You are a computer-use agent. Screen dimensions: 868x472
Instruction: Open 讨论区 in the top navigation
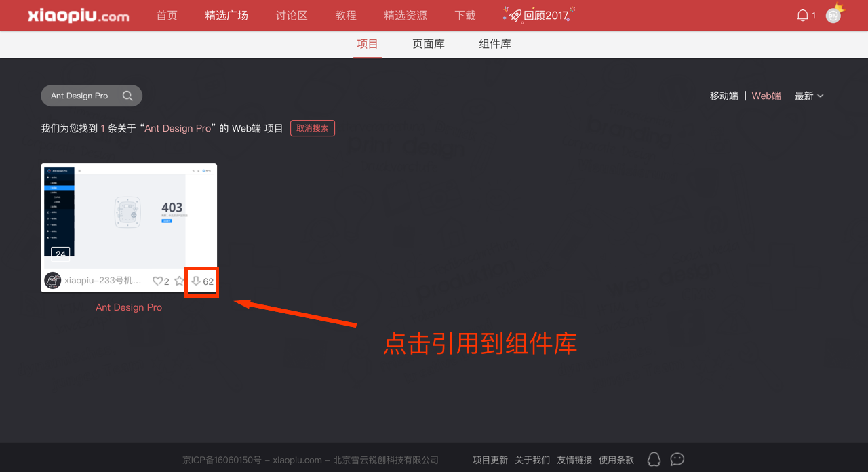click(x=292, y=15)
